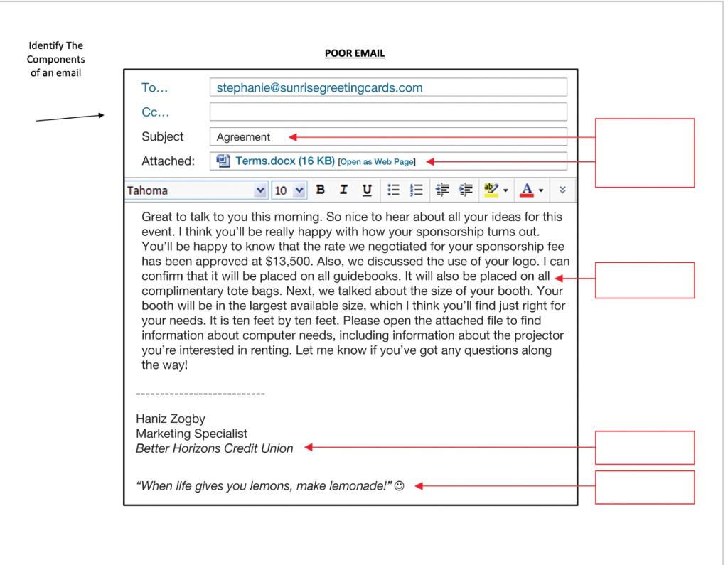This screenshot has width=728, height=565.
Task: Create a bulleted list
Action: (x=393, y=190)
